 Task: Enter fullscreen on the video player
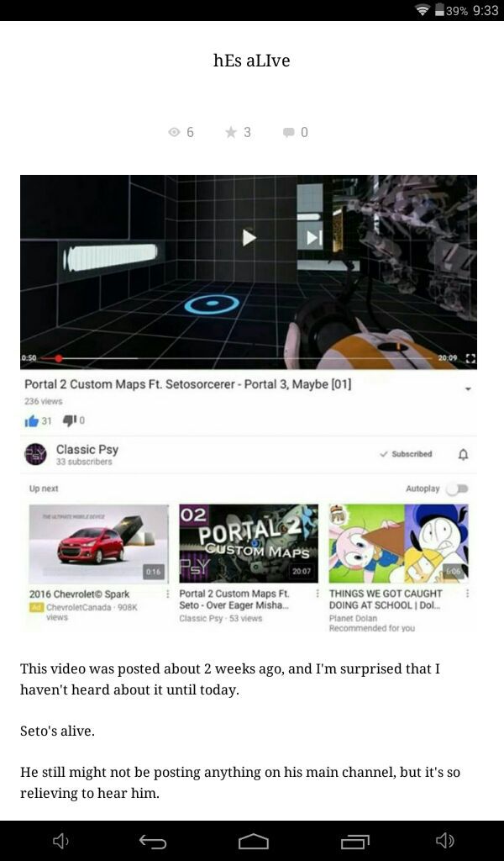pyautogui.click(x=470, y=358)
